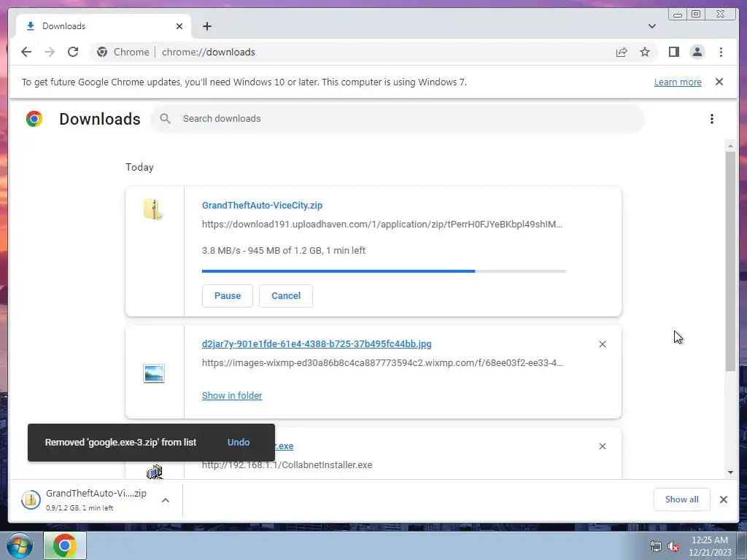Click the zip file icon for GrandTheftAuto-ViceCity
The height and width of the screenshot is (560, 747).
(x=153, y=209)
